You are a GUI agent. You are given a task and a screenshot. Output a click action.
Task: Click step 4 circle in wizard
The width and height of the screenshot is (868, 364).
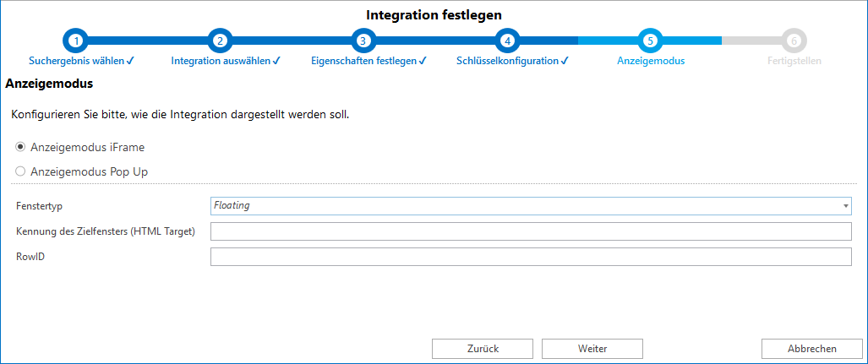pos(507,40)
